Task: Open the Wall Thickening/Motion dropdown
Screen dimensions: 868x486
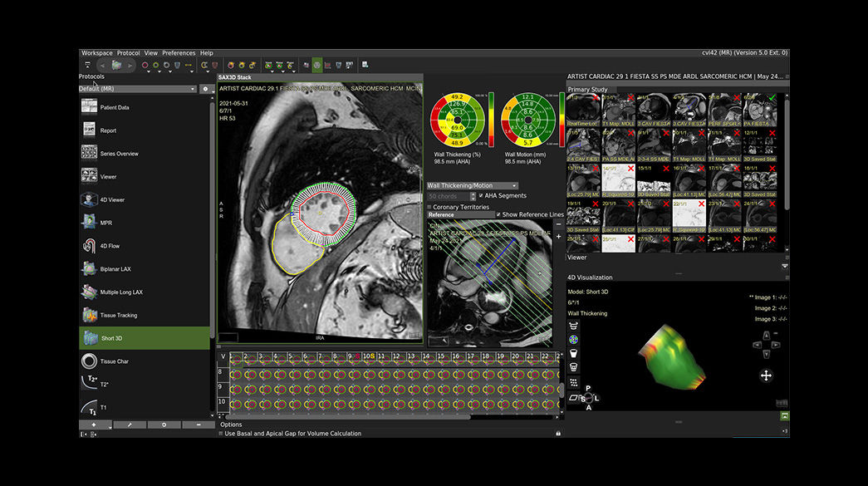Action: click(472, 185)
